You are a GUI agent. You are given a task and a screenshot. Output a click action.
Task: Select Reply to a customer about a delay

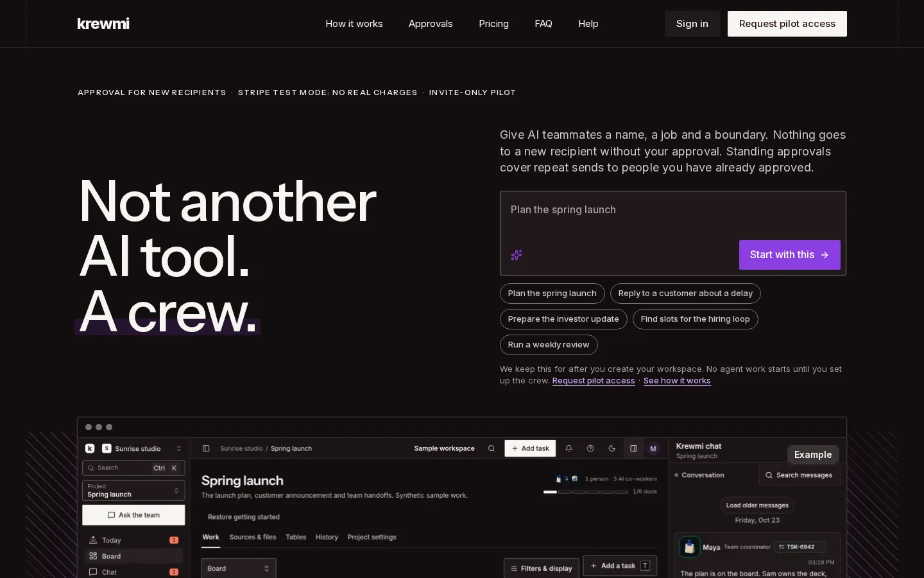(x=685, y=293)
